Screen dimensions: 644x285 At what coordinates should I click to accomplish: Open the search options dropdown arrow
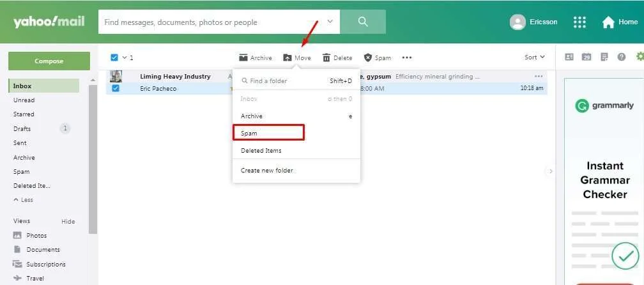[330, 21]
